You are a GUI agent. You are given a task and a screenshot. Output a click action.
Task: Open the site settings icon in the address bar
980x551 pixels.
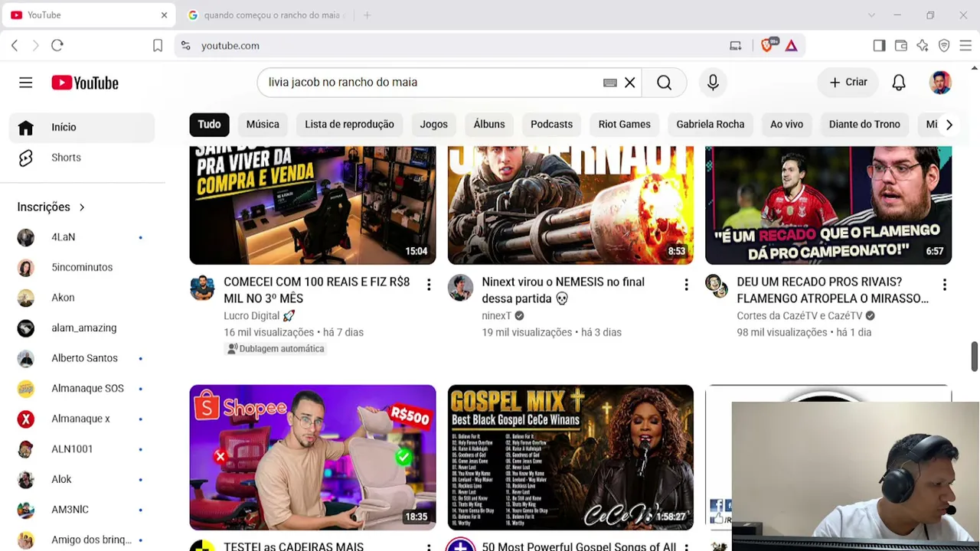186,46
